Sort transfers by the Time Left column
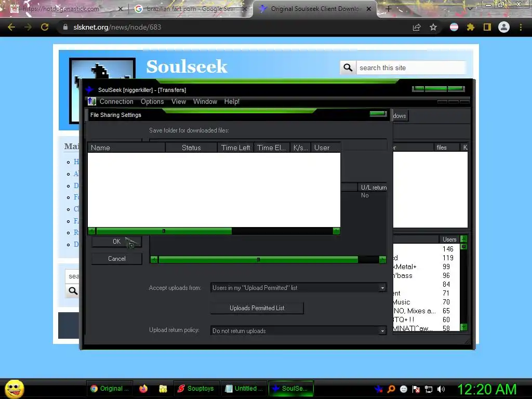This screenshot has width=532, height=399. tap(235, 148)
